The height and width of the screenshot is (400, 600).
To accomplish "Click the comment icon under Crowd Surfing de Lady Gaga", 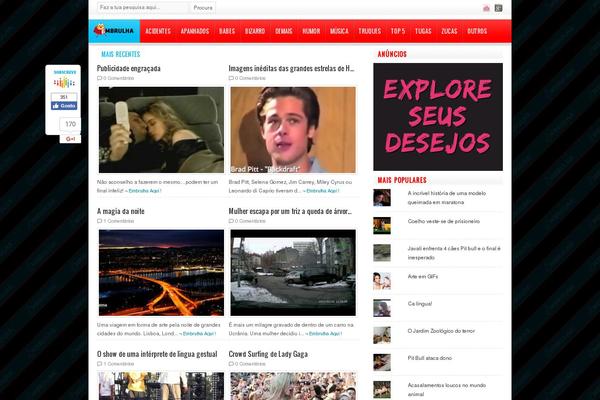I will (231, 364).
